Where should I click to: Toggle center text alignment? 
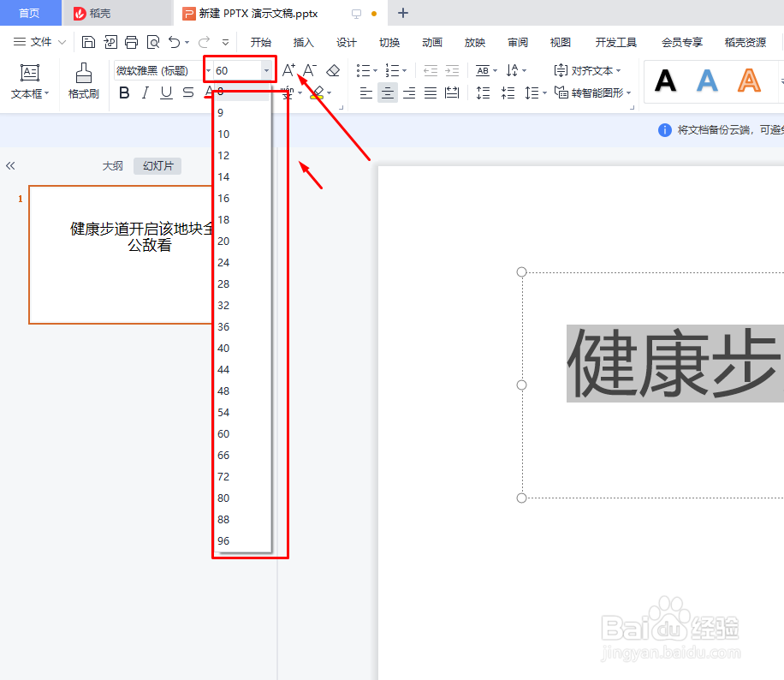(388, 92)
